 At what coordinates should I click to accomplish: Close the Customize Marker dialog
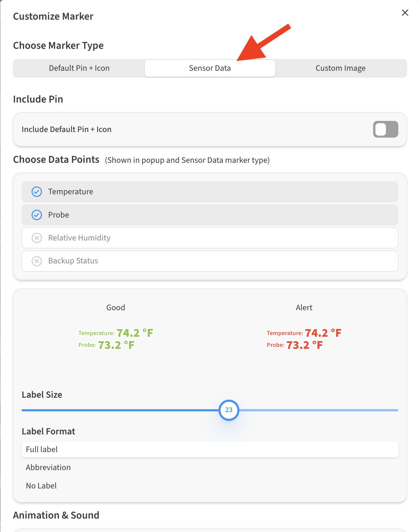coord(405,13)
